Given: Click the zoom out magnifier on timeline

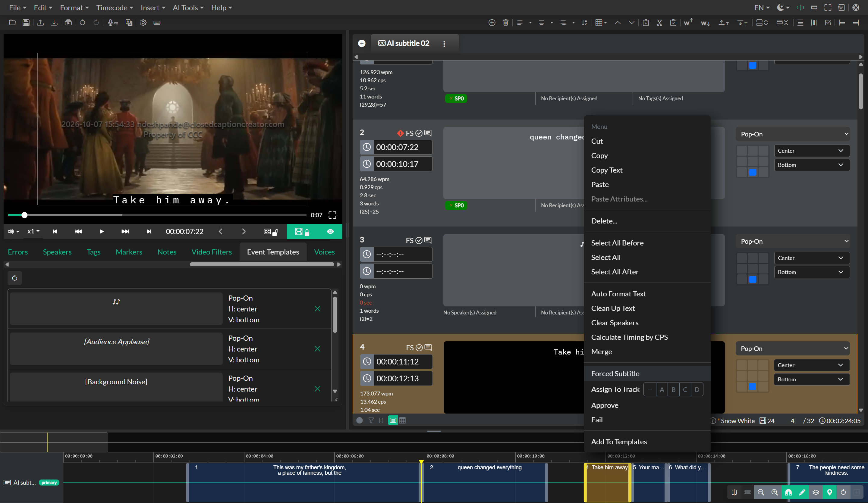Looking at the screenshot, I should tap(761, 492).
